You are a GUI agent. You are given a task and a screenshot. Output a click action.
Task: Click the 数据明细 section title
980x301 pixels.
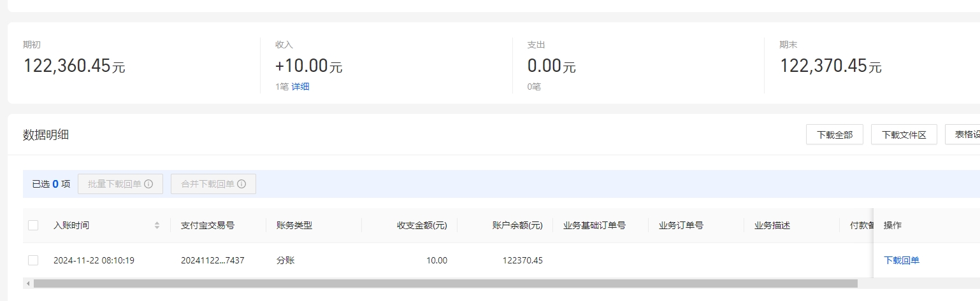tap(46, 134)
